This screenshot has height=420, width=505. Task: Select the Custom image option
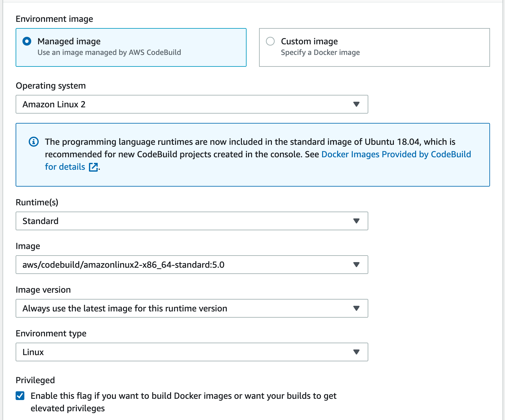270,41
